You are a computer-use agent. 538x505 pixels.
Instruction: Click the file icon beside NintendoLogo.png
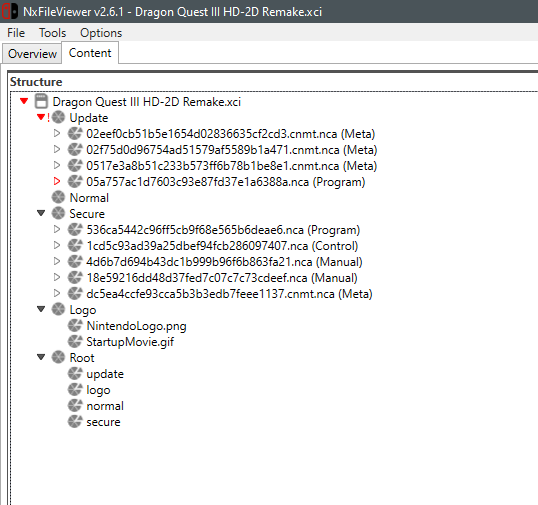click(x=75, y=326)
